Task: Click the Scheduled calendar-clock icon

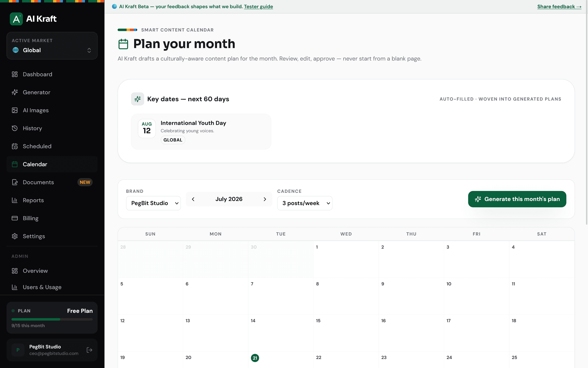Action: point(14,146)
